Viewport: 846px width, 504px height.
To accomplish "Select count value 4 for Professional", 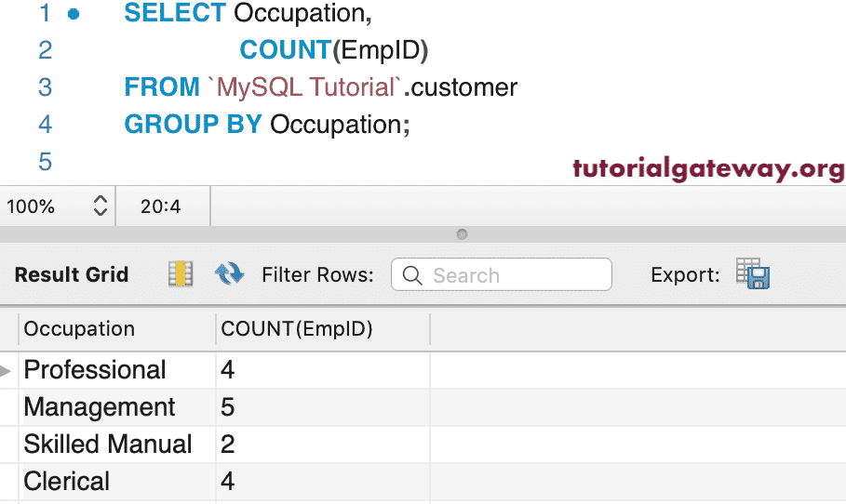I will [323, 370].
